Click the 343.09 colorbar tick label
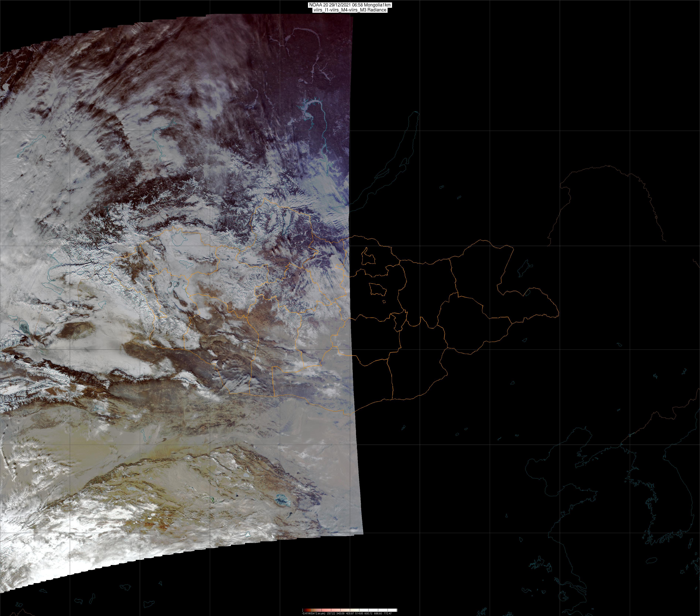Viewport: 700px width, 616px height. (x=340, y=614)
